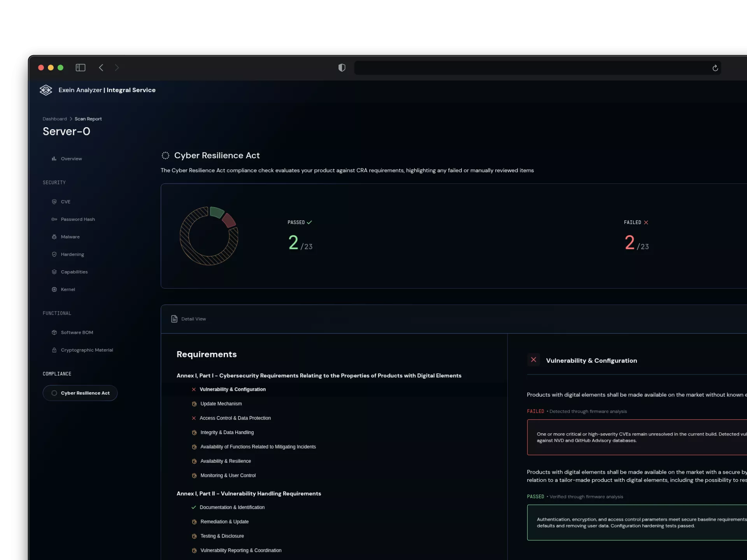Click the Dashboard breadcrumb link

54,119
